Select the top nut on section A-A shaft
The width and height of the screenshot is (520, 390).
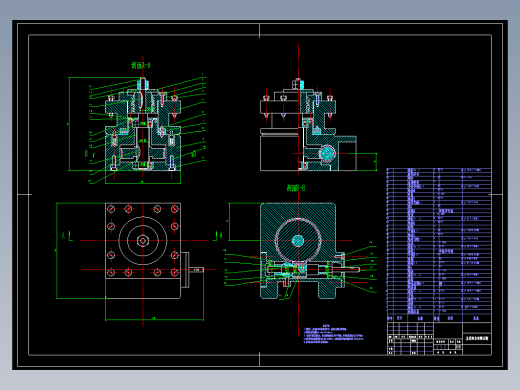click(143, 82)
